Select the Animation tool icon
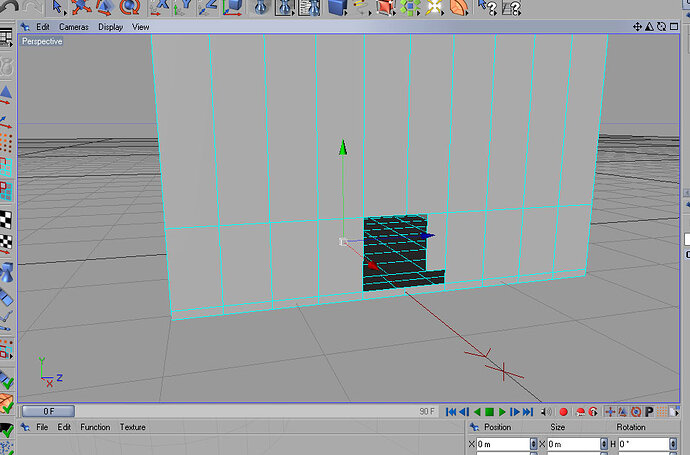 click(6, 297)
